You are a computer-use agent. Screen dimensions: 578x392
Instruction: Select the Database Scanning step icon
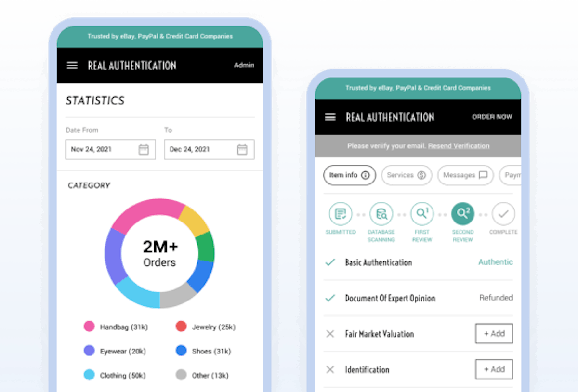(x=381, y=214)
